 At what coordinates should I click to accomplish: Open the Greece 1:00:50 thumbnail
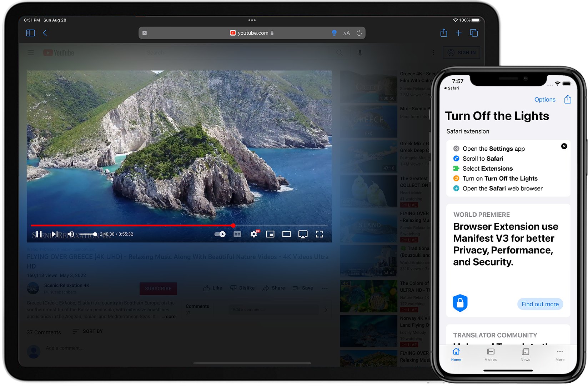(x=368, y=87)
